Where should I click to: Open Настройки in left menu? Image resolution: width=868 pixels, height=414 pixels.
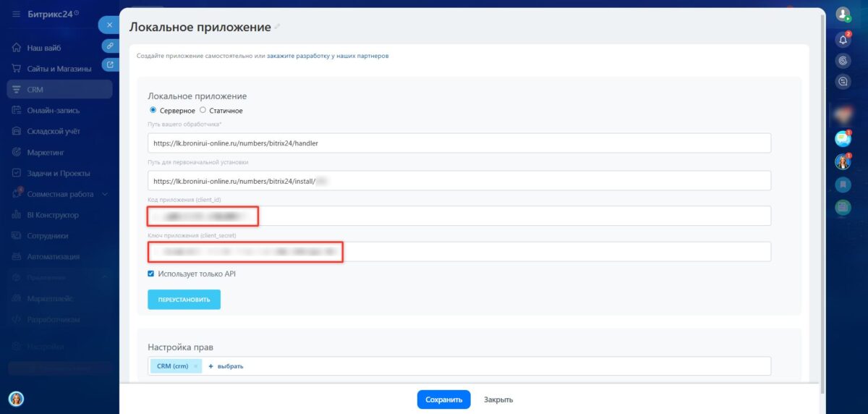(46, 347)
